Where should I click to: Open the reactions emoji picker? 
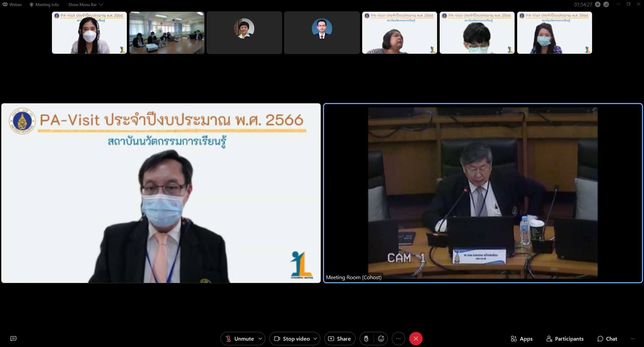(381, 339)
